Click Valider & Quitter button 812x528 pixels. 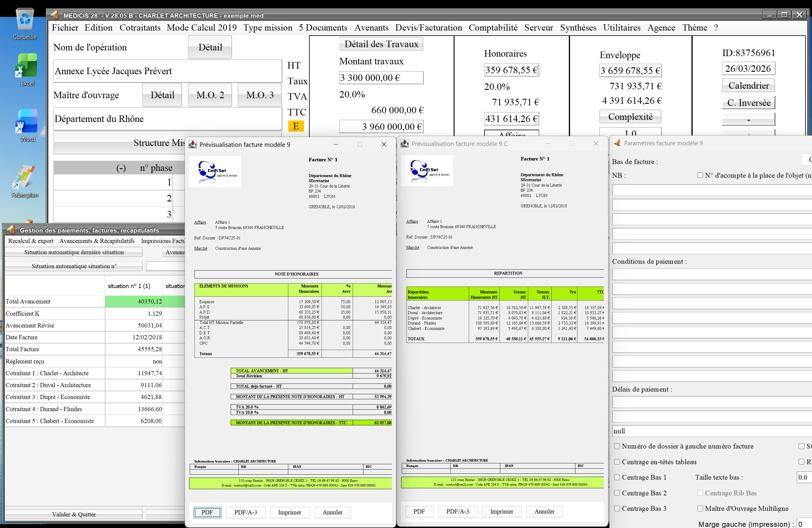point(74,514)
